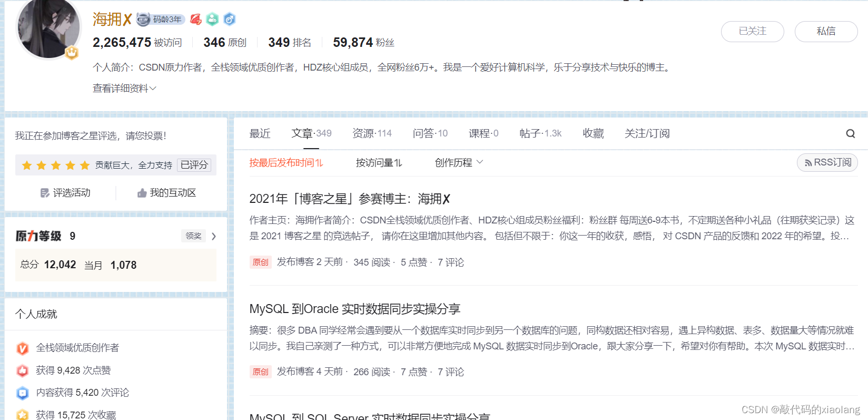Switch to the 文章 349 tab
Screen dimensions: 868x420
click(311, 133)
